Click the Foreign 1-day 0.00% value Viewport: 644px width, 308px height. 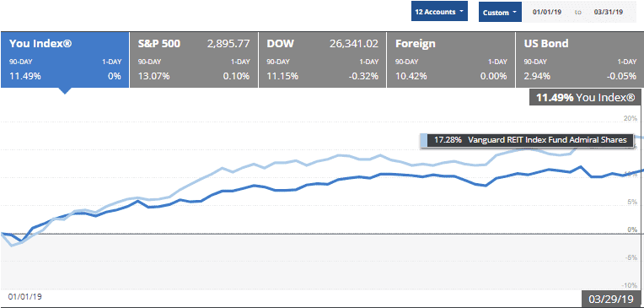(494, 76)
